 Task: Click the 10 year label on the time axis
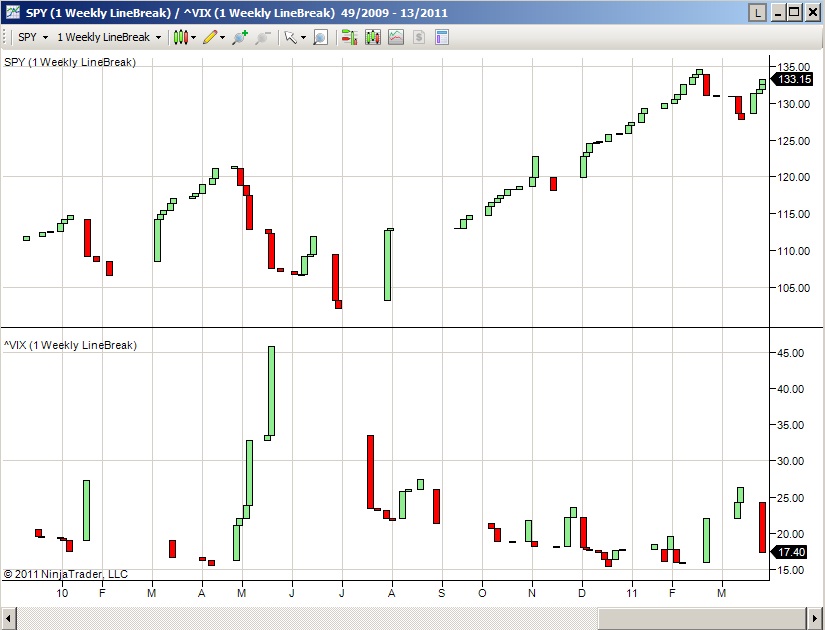(62, 593)
